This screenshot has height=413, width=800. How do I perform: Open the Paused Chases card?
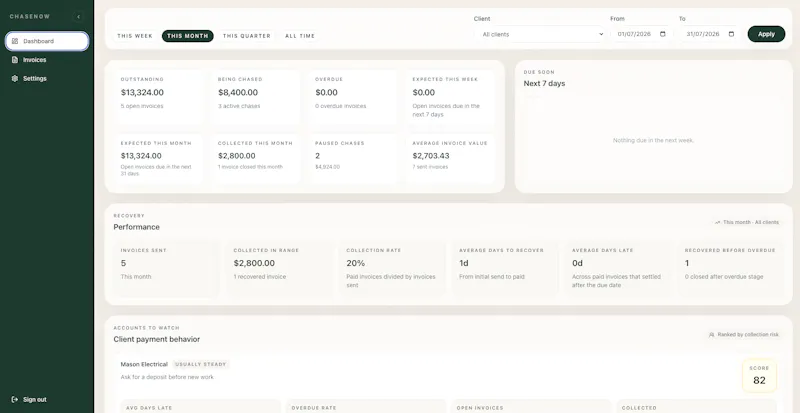[353, 159]
